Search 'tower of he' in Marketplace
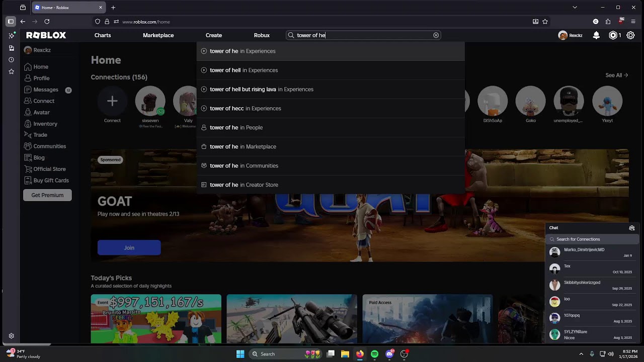Image resolution: width=644 pixels, height=362 pixels. click(x=331, y=146)
